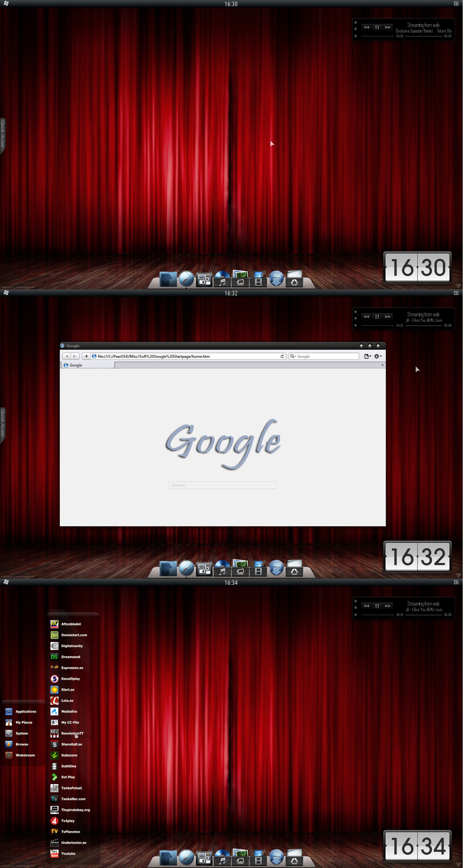Open tray check icon right of 16:30 top bar

pyautogui.click(x=456, y=3)
